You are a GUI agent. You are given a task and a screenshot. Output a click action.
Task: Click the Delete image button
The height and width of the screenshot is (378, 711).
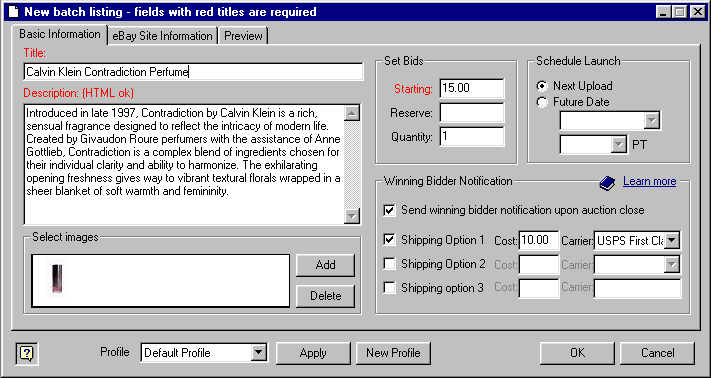coord(325,296)
